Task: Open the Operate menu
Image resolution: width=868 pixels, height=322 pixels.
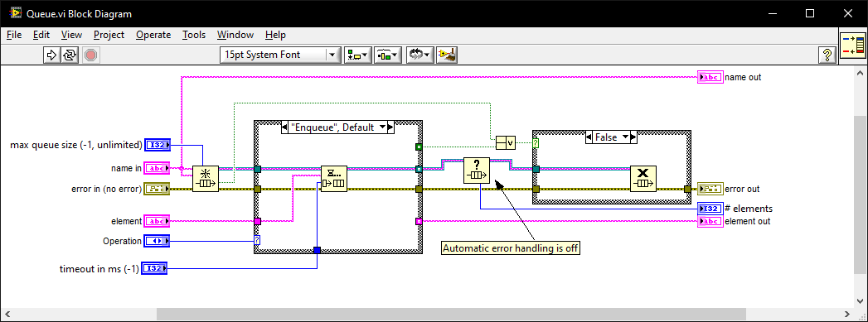Action: [153, 35]
